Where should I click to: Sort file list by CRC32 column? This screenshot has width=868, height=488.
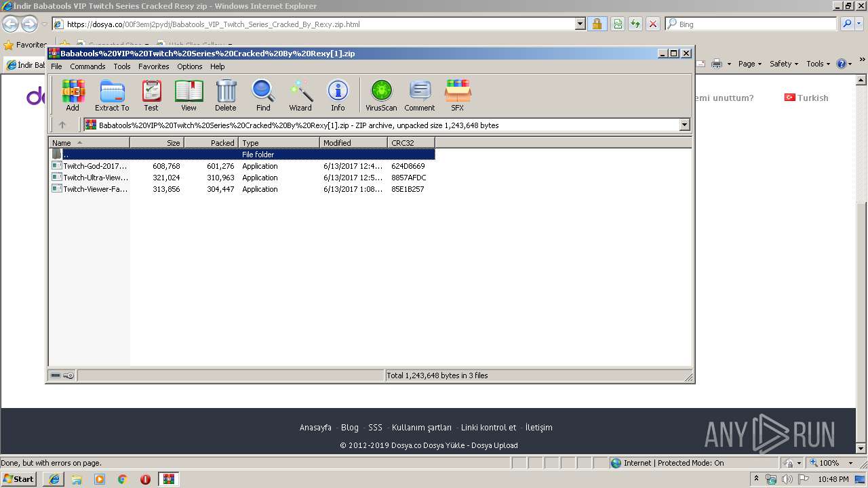pos(411,143)
